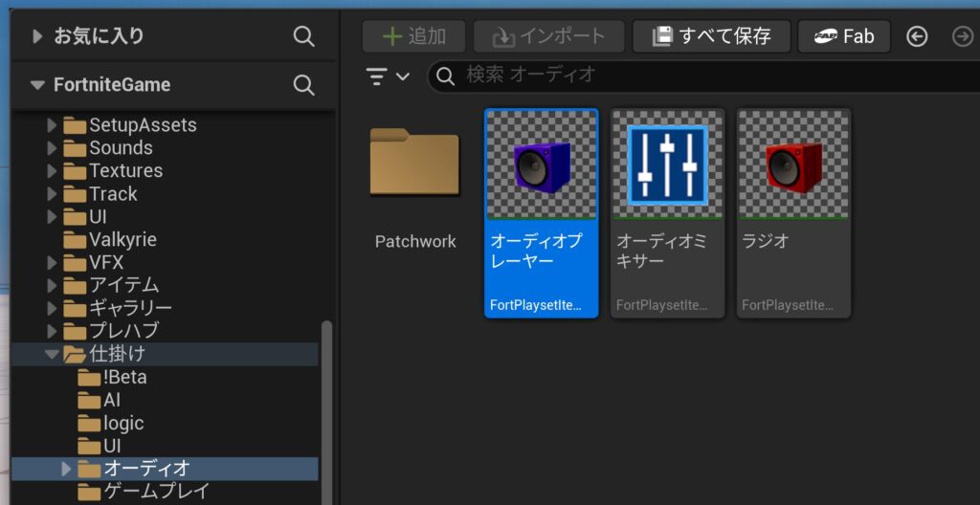Expand the オーディオ folder arrow
The image size is (980, 505).
coord(66,469)
